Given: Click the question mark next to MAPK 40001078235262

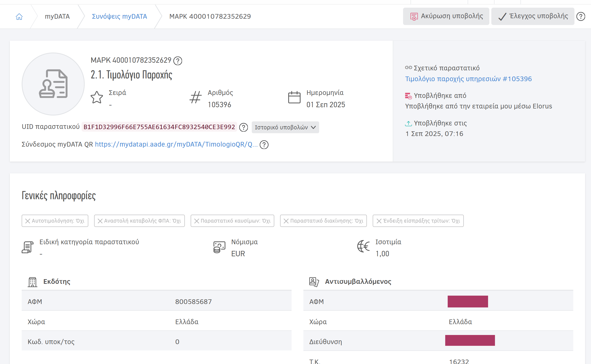Looking at the screenshot, I should 177,61.
